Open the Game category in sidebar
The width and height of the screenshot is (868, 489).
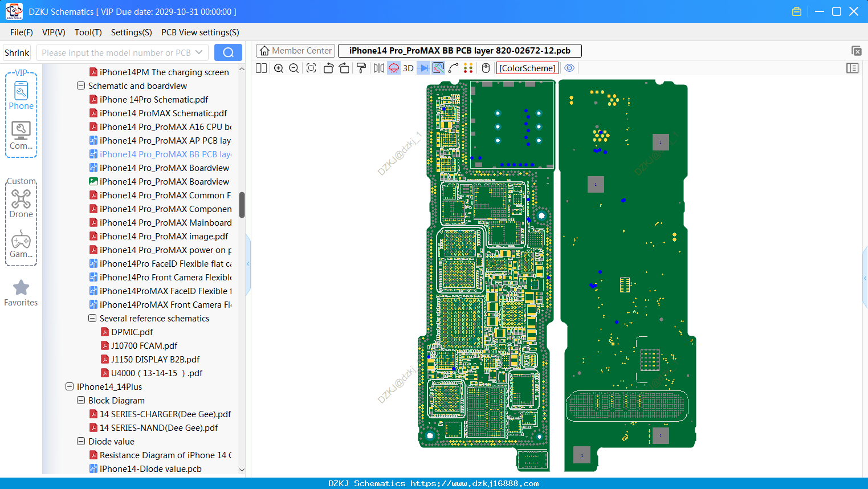[x=21, y=244]
